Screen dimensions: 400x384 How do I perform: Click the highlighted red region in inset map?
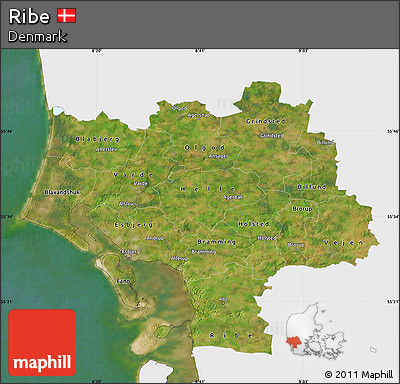tap(293, 342)
